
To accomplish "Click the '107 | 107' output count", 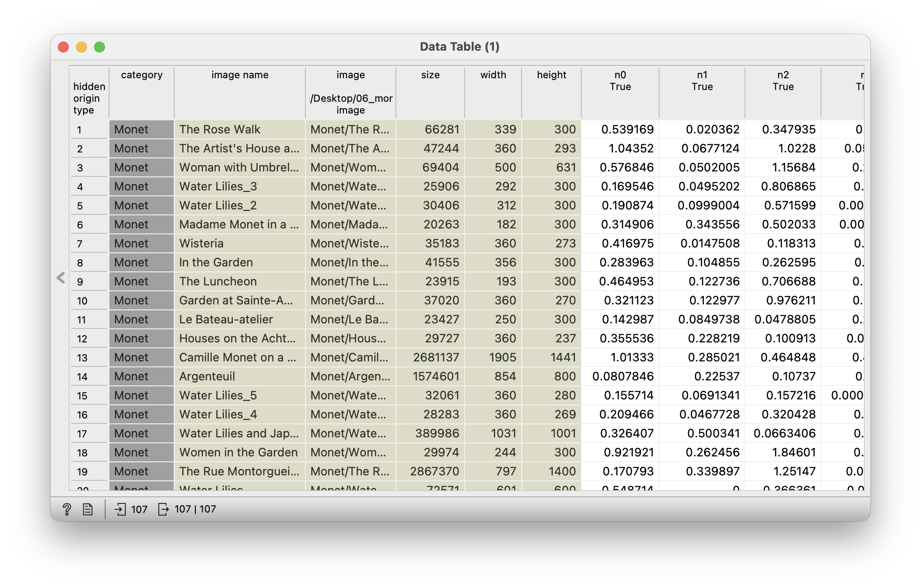I will (x=195, y=509).
